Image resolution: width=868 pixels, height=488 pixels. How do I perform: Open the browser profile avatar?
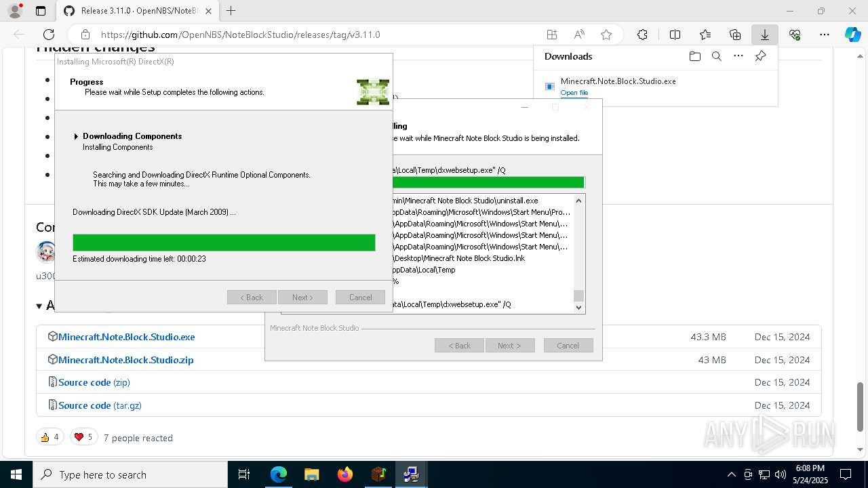tap(15, 11)
